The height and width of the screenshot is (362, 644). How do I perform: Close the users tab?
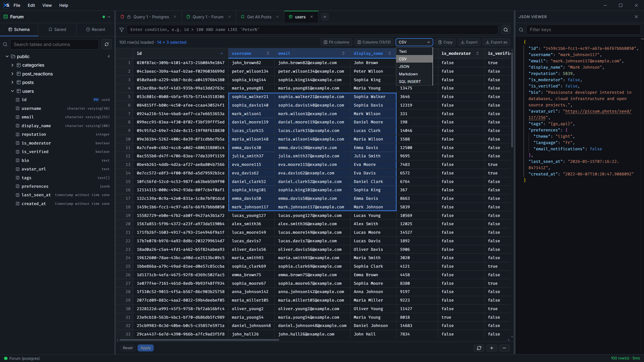[x=312, y=17]
